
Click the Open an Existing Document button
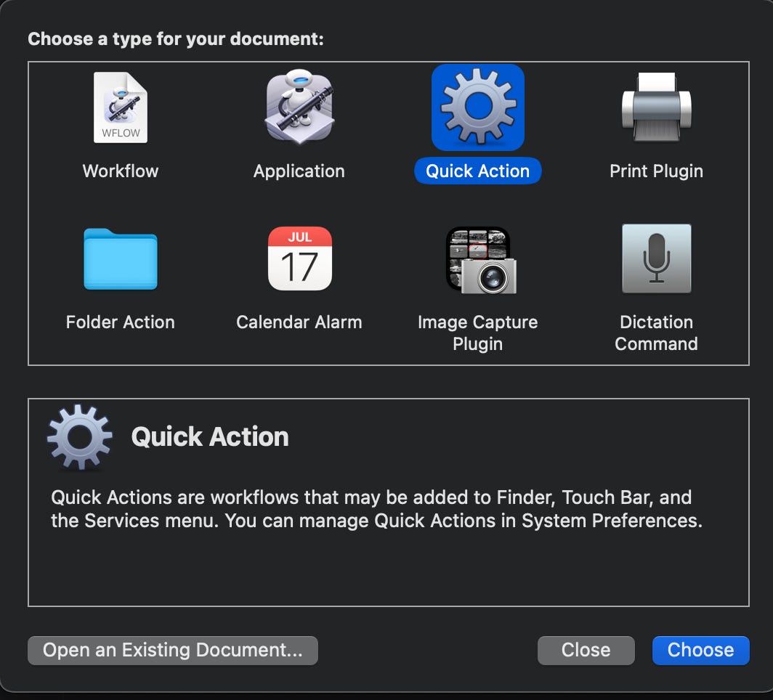(x=173, y=650)
